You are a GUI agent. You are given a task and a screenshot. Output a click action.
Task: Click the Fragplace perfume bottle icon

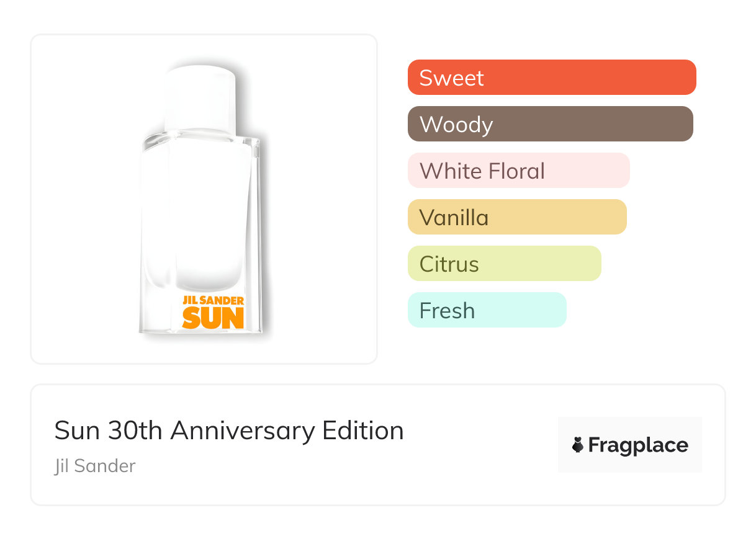(x=578, y=445)
